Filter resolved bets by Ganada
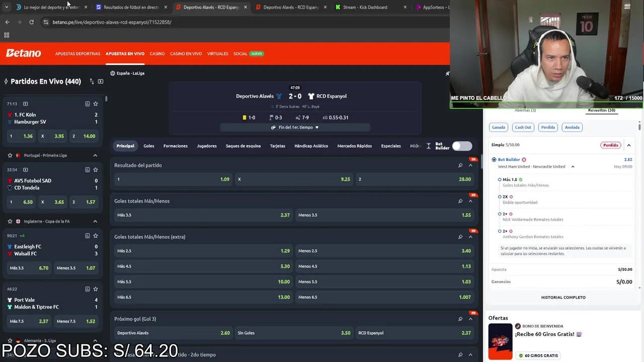Viewport: 644px width, 362px height. (x=499, y=127)
